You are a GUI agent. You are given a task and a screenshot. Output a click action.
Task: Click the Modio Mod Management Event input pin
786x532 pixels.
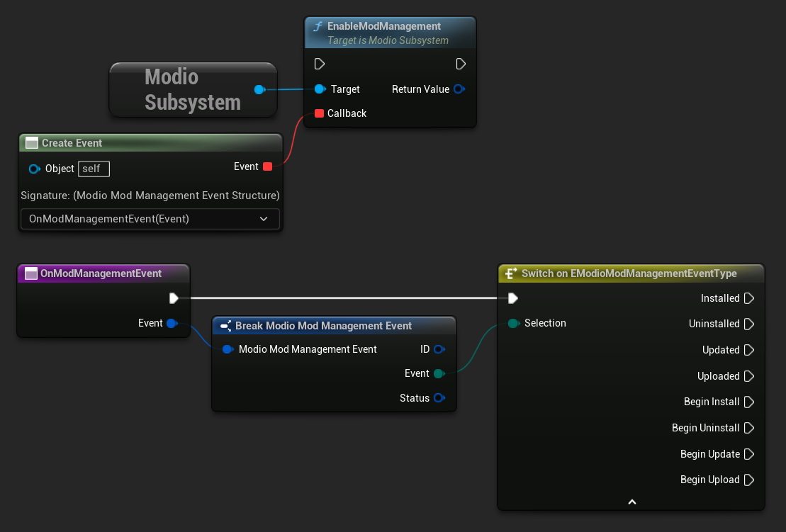pyautogui.click(x=228, y=349)
